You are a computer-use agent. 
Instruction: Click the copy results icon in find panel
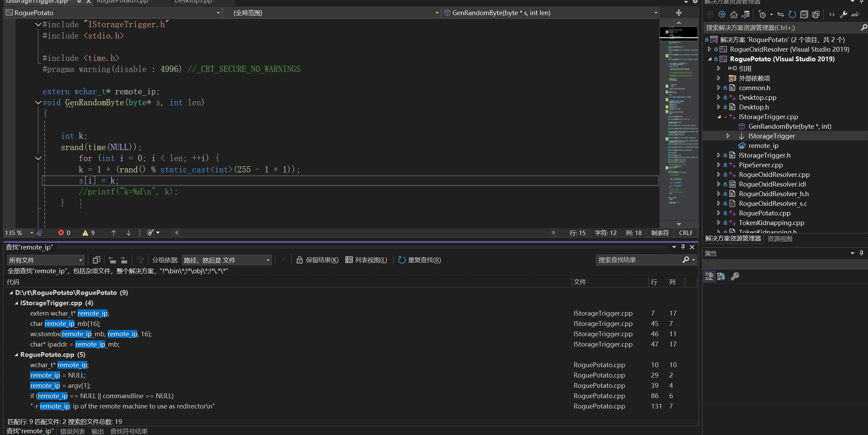[96, 260]
